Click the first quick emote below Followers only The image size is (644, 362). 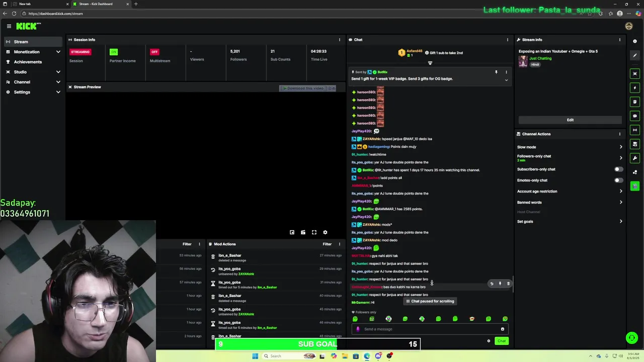pos(355,319)
